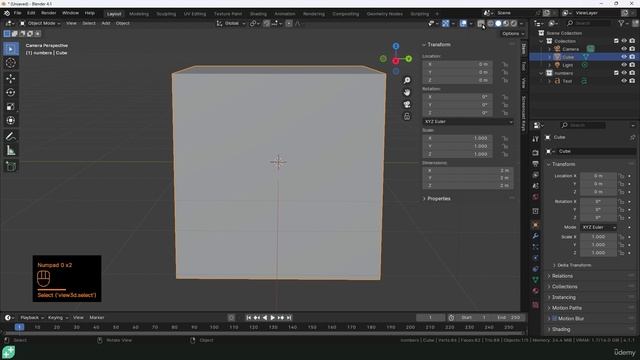This screenshot has height=360, width=640.
Task: Click the viewport zoom magnifier icon
Action: 407,80
